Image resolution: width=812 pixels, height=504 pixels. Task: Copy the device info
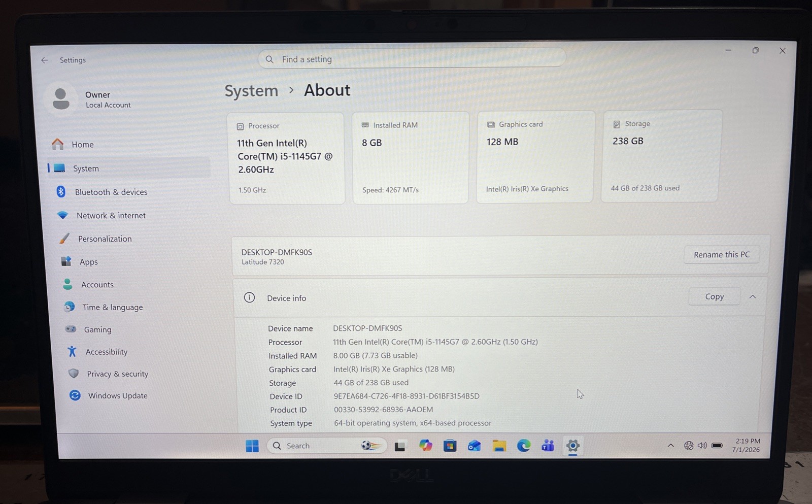pyautogui.click(x=714, y=296)
